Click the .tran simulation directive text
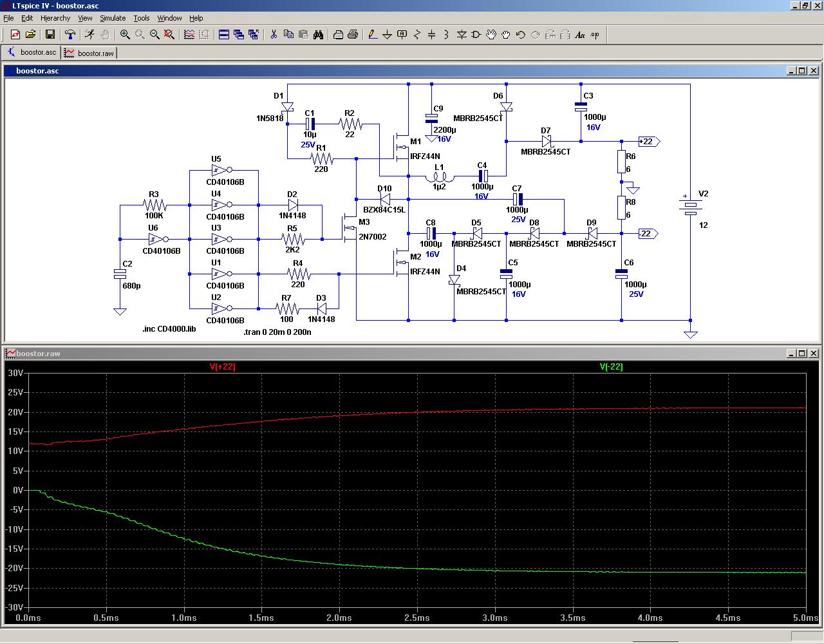824x644 pixels. 277,332
